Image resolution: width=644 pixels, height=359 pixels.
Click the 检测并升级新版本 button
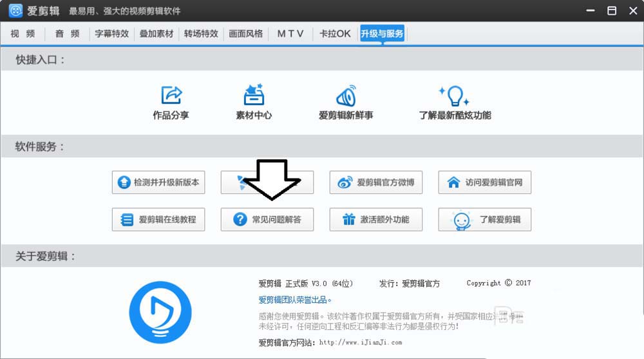pyautogui.click(x=158, y=182)
